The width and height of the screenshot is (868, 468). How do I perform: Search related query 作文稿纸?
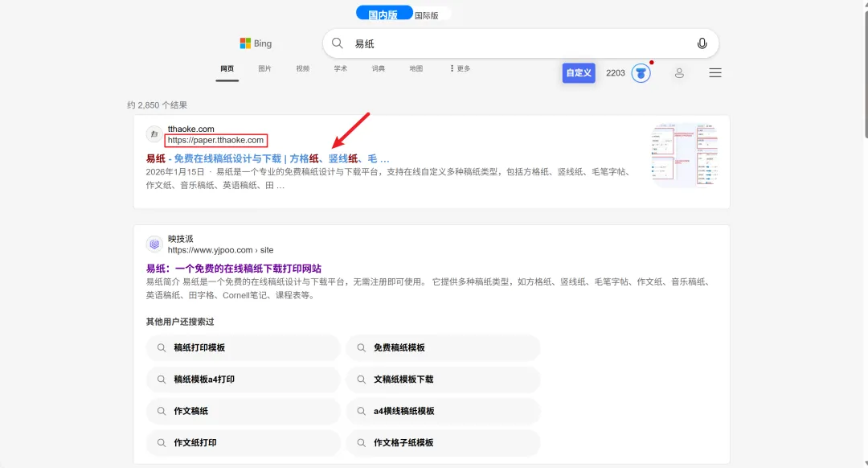tap(243, 411)
